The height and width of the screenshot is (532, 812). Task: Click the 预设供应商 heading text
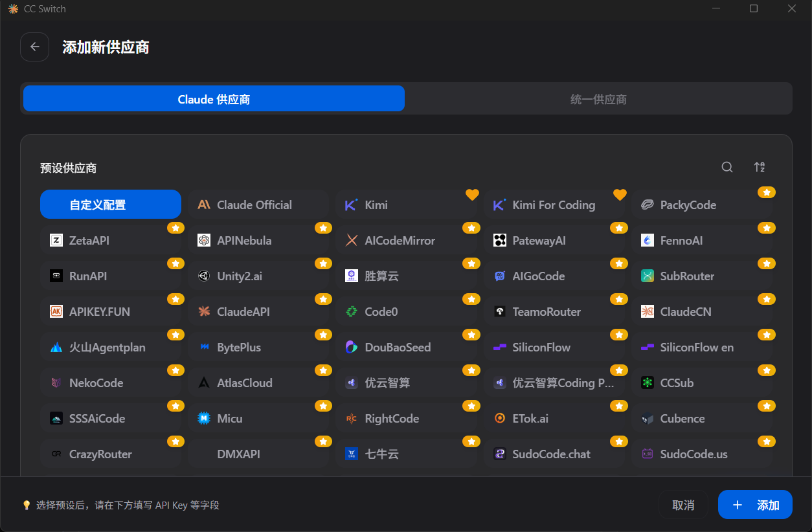click(69, 168)
